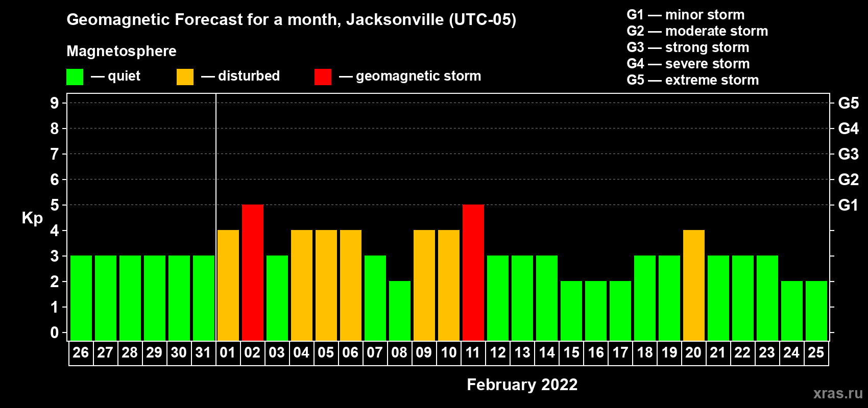The height and width of the screenshot is (408, 868).
Task: Click the Kp value 9 axis label
Action: (x=55, y=103)
